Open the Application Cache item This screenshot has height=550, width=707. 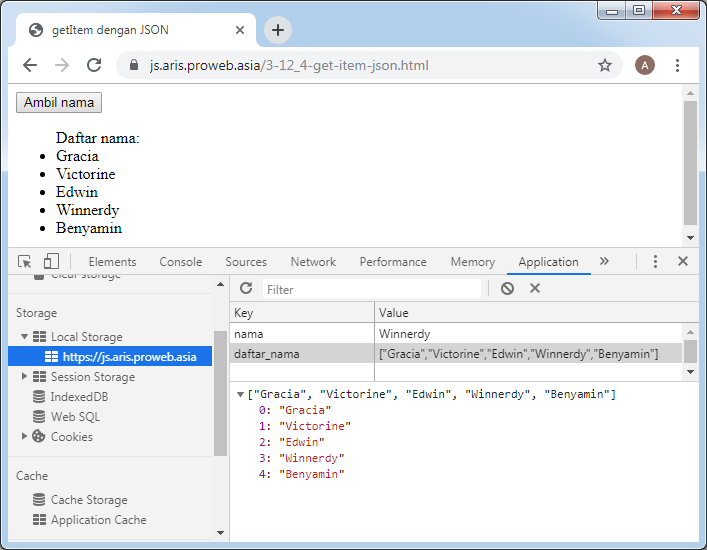click(98, 520)
